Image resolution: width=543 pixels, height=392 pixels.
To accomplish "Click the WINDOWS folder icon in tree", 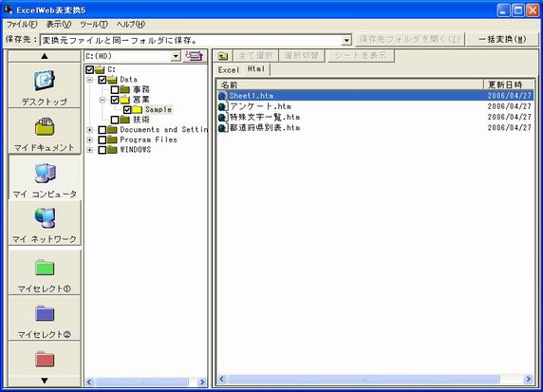I will point(112,150).
